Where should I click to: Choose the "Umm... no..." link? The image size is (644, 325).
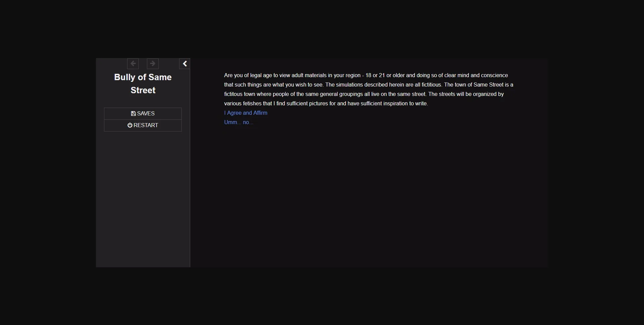[238, 122]
